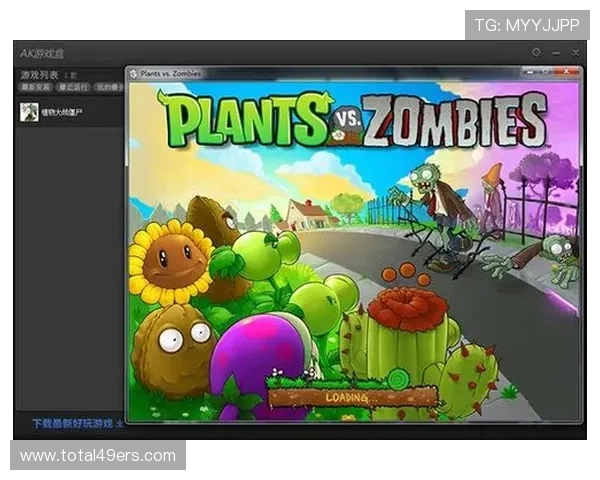Open the 下载最新好玩游戏 download link
The width and height of the screenshot is (600, 480).
coord(72,424)
